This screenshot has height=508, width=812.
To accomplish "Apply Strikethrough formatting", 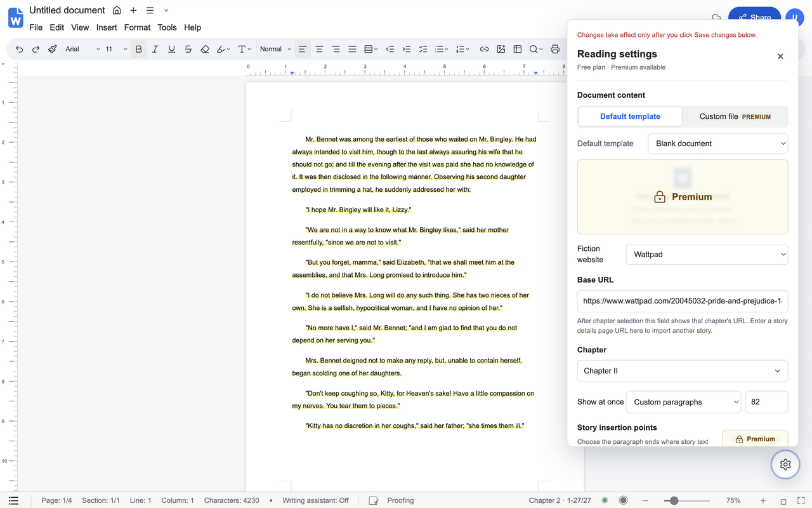I will (x=188, y=49).
